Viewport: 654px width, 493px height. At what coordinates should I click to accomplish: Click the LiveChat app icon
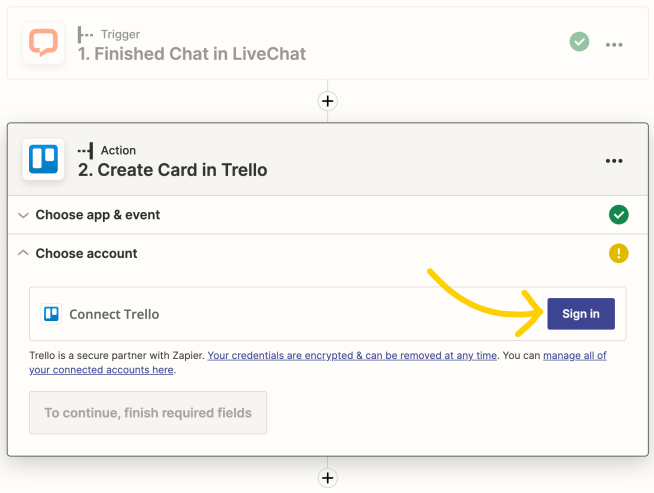[43, 43]
